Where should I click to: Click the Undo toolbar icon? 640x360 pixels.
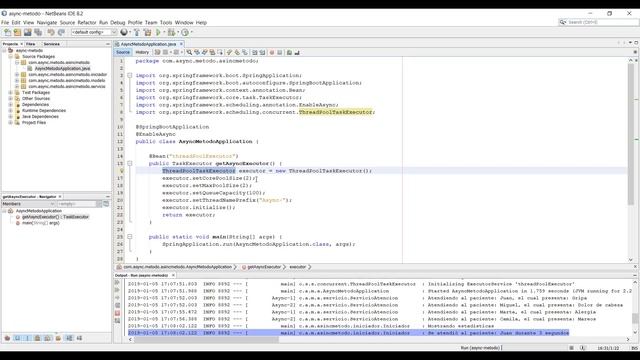click(51, 32)
